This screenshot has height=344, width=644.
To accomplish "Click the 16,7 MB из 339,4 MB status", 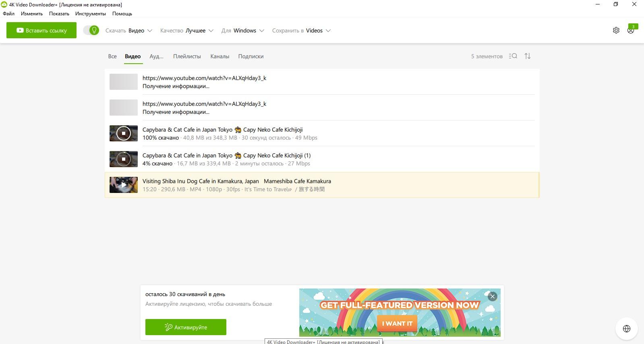I will coord(204,164).
